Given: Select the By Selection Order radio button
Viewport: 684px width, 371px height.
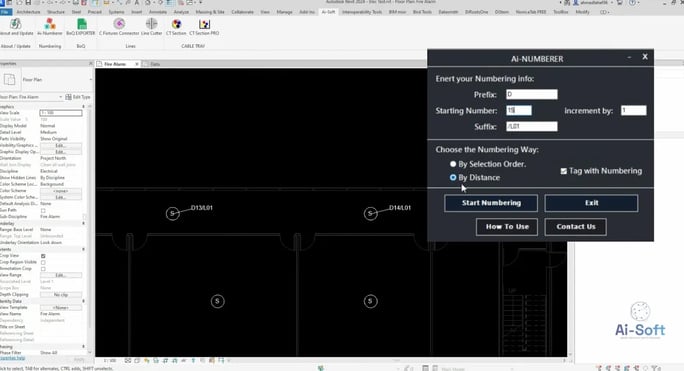Looking at the screenshot, I should (453, 164).
